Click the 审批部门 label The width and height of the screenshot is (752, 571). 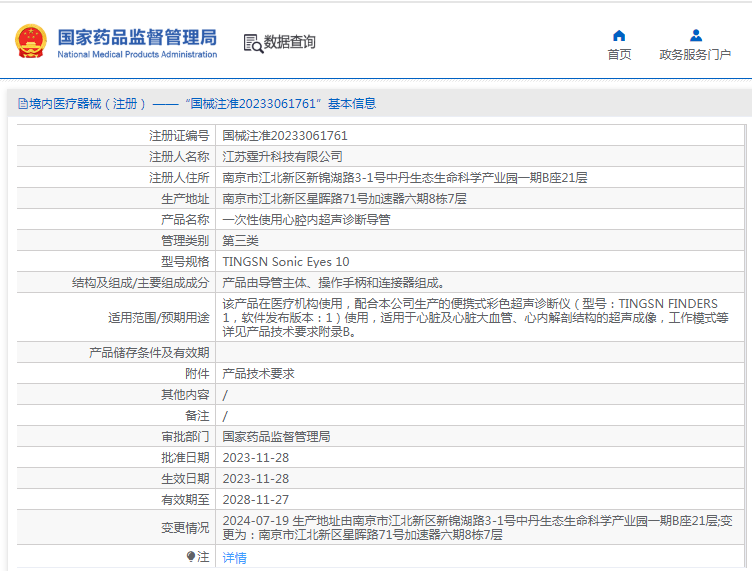click(185, 437)
